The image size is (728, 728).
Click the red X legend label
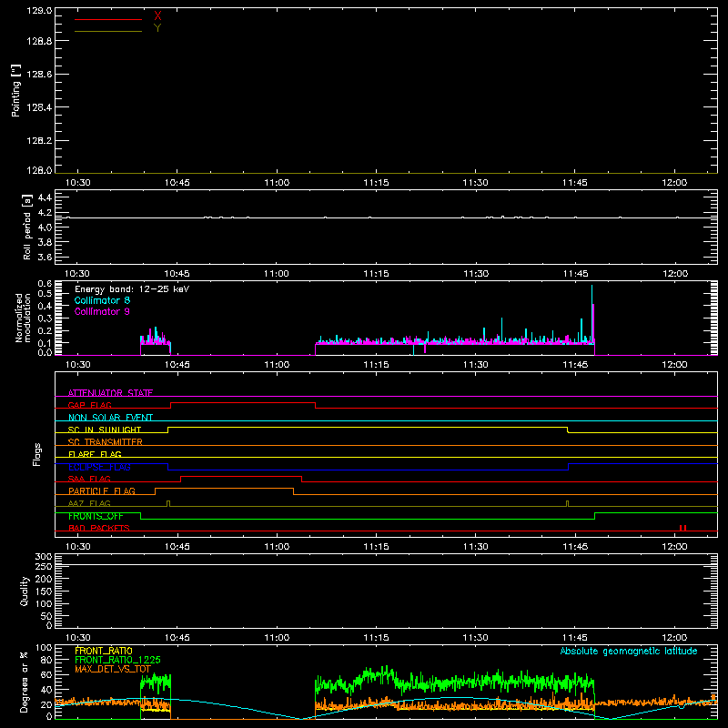[x=157, y=15]
